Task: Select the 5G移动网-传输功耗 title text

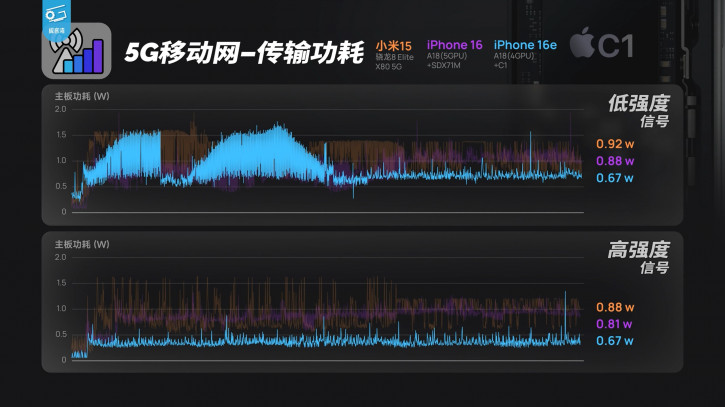Action: [245, 52]
